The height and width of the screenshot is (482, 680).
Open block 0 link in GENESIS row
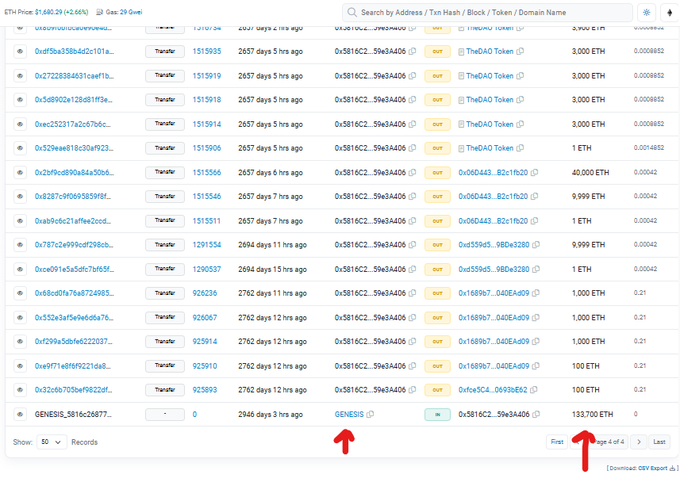195,414
